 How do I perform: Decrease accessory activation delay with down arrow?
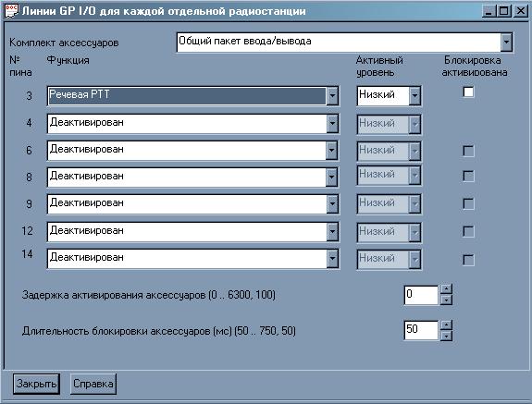447,300
